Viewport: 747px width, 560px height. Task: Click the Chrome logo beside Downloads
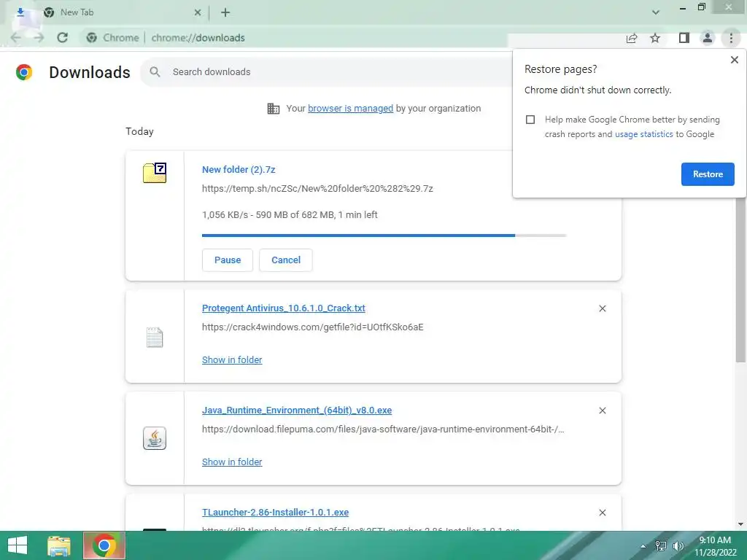point(24,72)
